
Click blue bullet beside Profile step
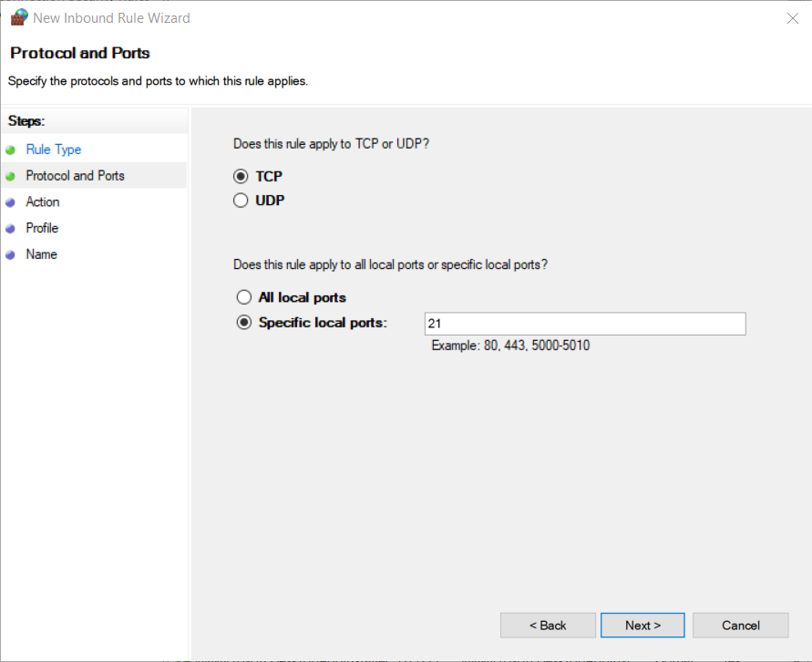pyautogui.click(x=10, y=229)
